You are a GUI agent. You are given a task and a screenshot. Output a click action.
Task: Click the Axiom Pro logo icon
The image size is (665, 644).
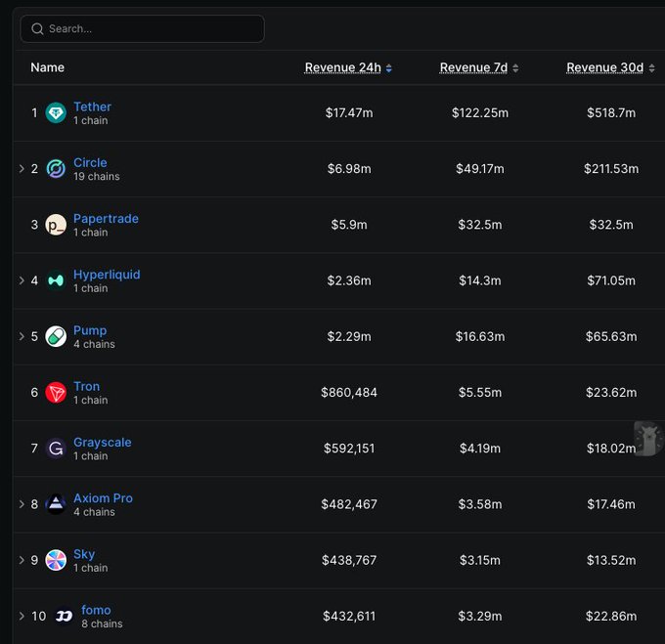coord(56,504)
